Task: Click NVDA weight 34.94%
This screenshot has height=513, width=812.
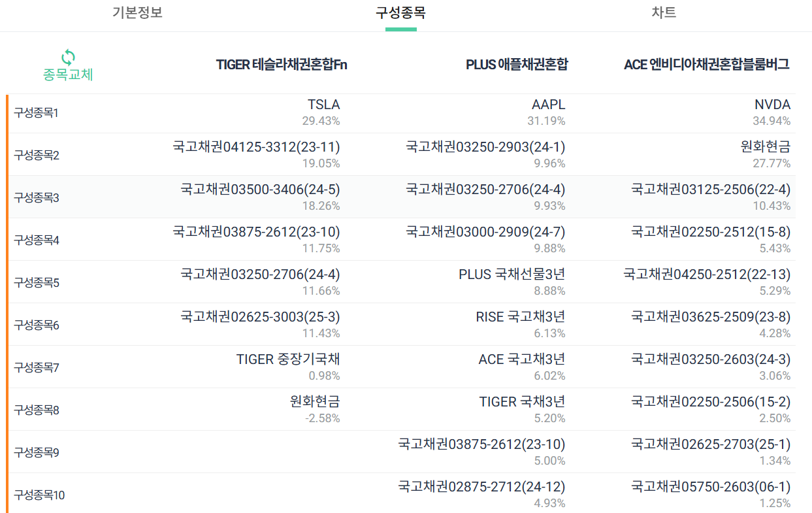Action: tap(771, 121)
